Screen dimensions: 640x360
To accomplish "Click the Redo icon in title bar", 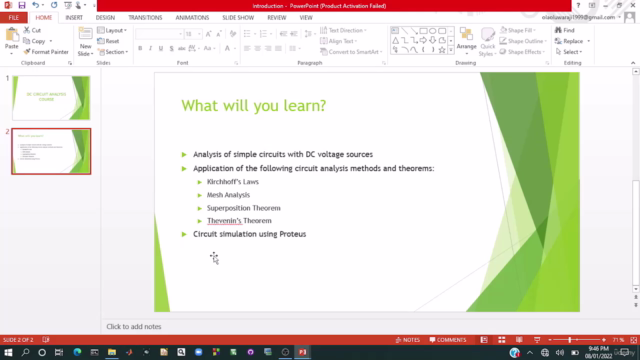I will [54, 5].
